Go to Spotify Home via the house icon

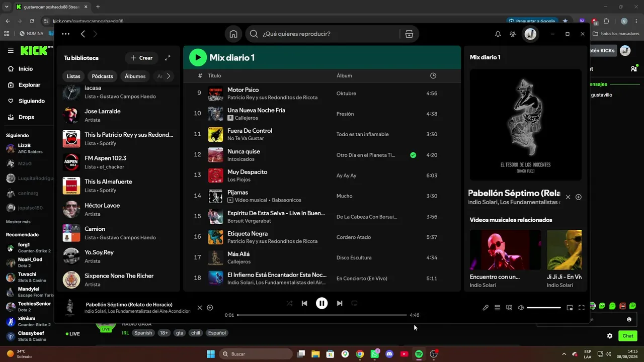click(x=233, y=34)
